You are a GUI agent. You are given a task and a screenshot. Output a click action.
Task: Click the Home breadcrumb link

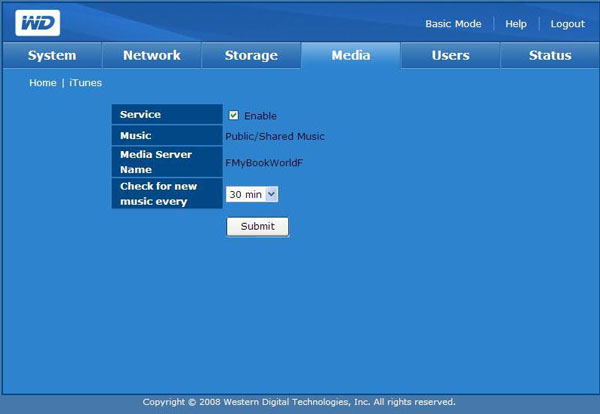point(43,83)
